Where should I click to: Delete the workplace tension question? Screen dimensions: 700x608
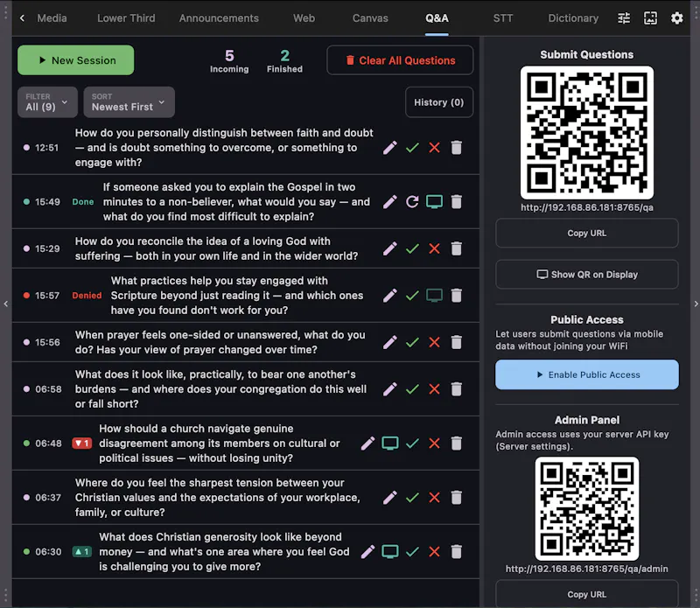[456, 497]
